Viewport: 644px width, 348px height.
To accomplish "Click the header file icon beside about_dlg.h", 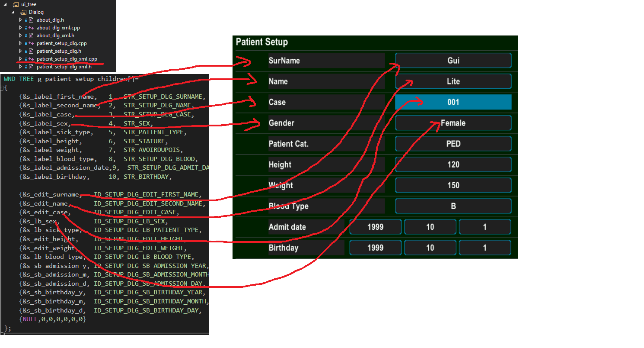I will [31, 20].
